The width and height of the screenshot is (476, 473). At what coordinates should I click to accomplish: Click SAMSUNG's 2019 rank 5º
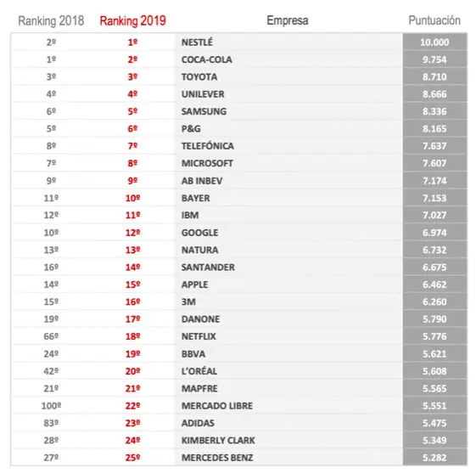pyautogui.click(x=132, y=111)
